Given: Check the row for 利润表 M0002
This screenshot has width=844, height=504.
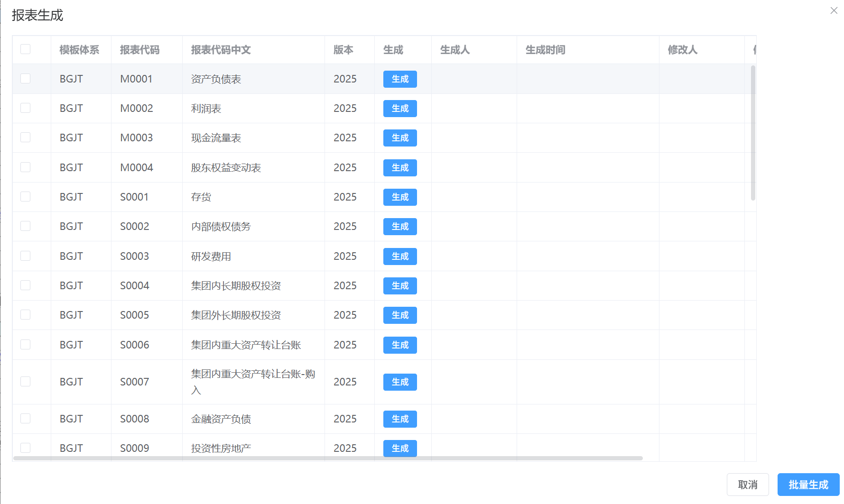Looking at the screenshot, I should [26, 108].
